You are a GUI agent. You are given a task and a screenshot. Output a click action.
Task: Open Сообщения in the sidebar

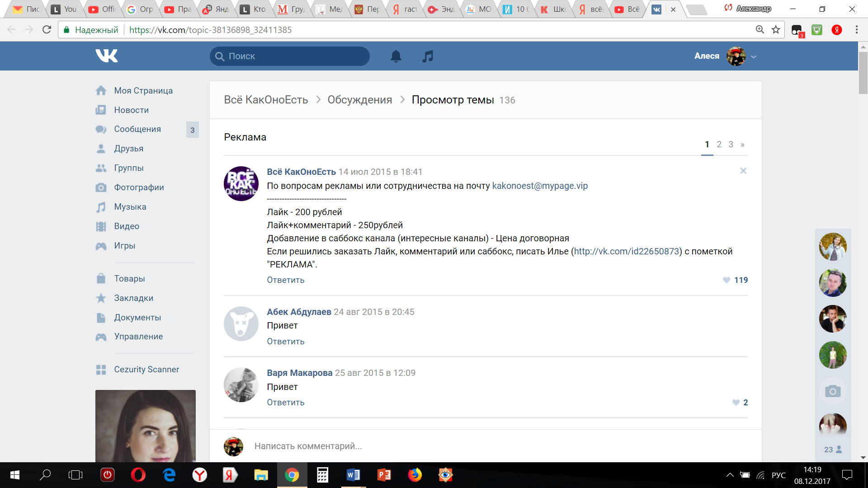coord(137,129)
